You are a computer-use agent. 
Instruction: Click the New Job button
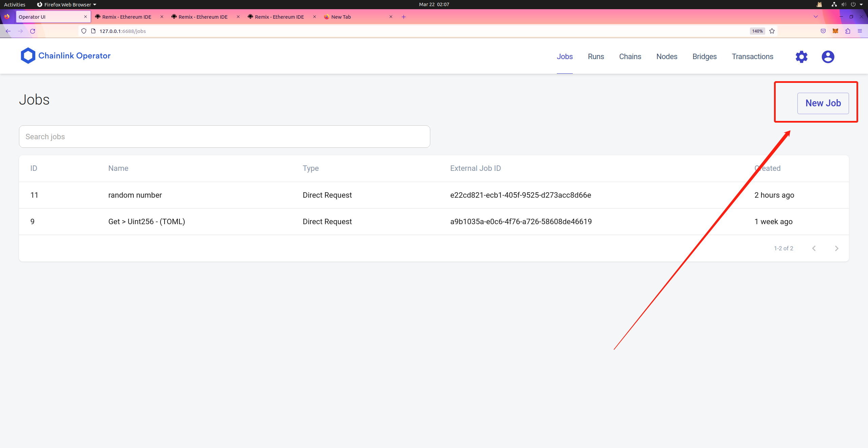[x=823, y=103]
